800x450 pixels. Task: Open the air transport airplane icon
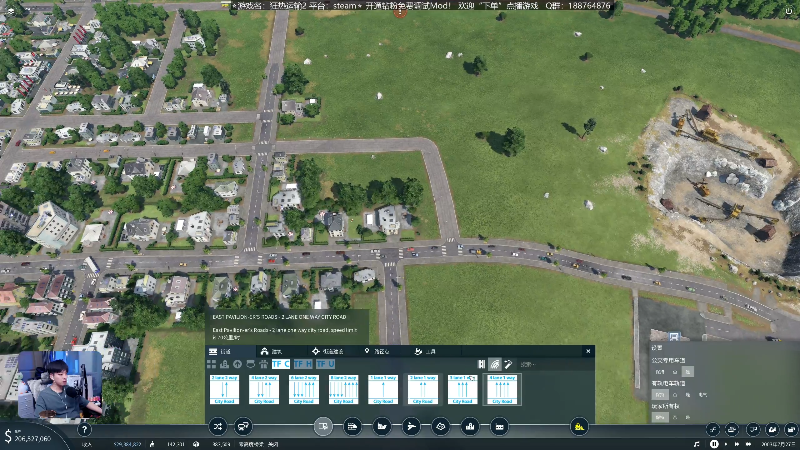point(411,427)
